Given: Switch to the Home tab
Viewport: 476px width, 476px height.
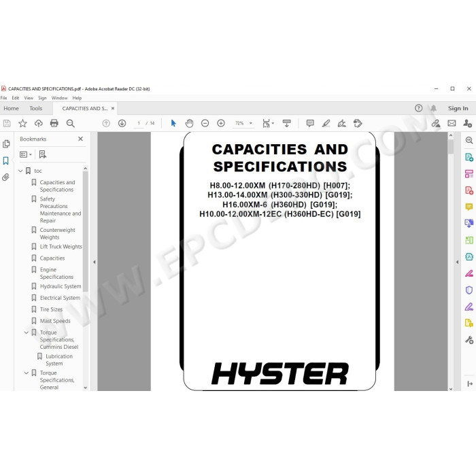Looking at the screenshot, I should (x=12, y=108).
